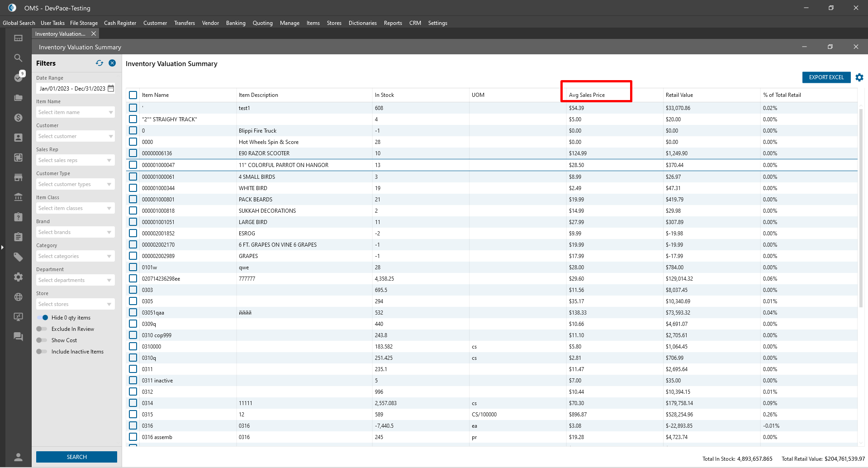868x468 pixels.
Task: Open the Dictionaries menu
Action: [x=362, y=23]
